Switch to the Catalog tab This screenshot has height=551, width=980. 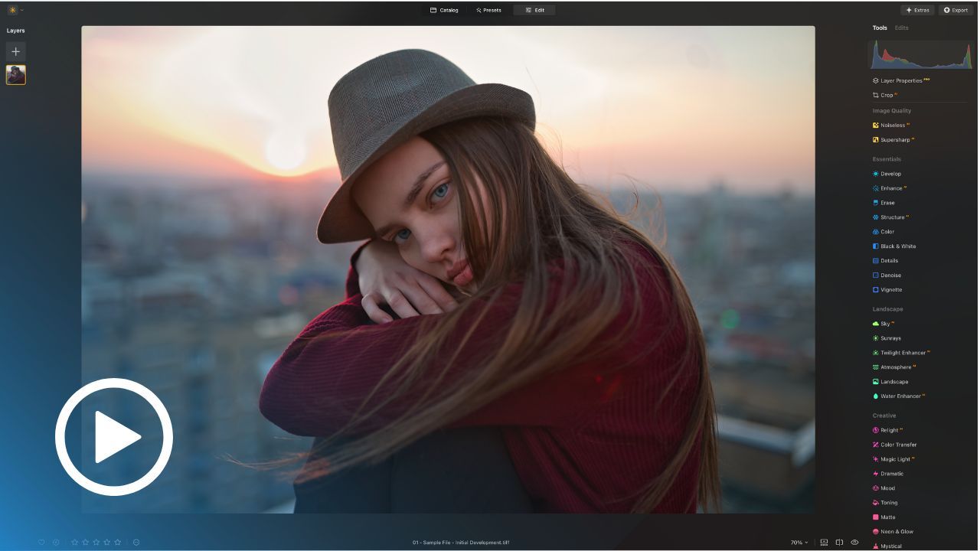tap(444, 10)
